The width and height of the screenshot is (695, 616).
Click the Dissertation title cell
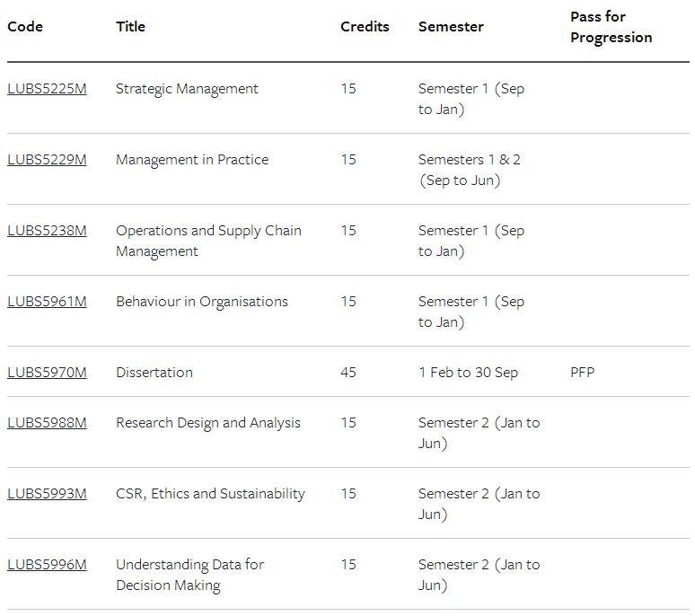point(154,373)
